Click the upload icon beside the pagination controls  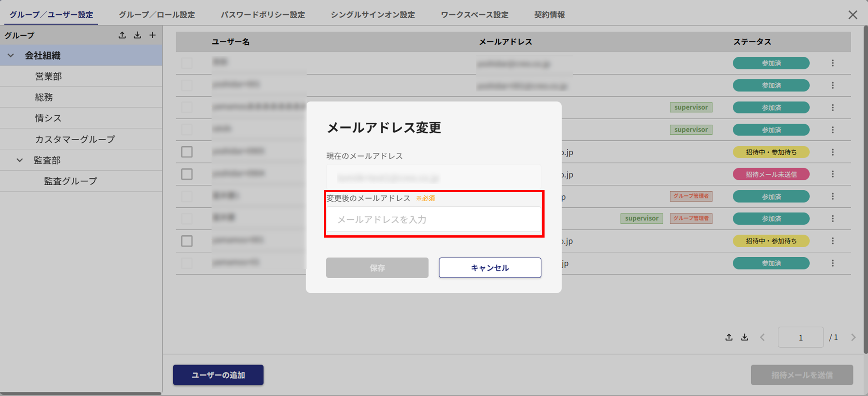click(x=729, y=337)
